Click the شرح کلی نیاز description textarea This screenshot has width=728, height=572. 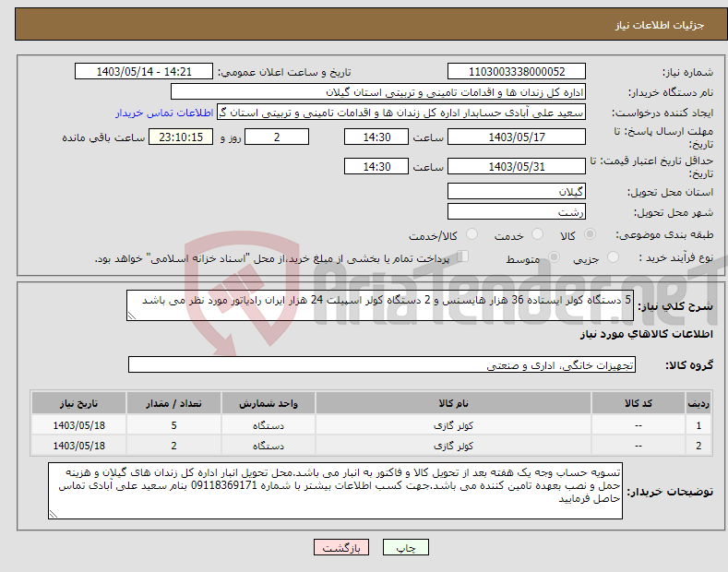click(x=380, y=305)
